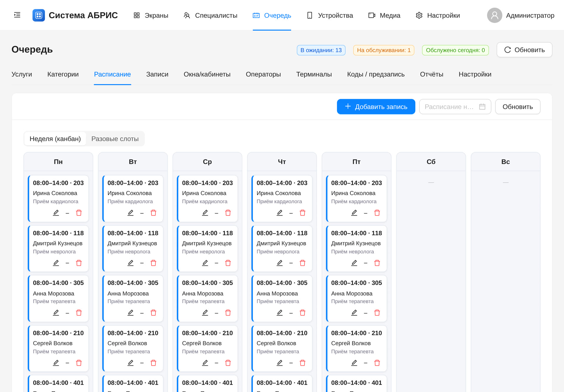Edit Friday's Ирина Соколова slot
This screenshot has height=392, width=564.
click(x=354, y=213)
